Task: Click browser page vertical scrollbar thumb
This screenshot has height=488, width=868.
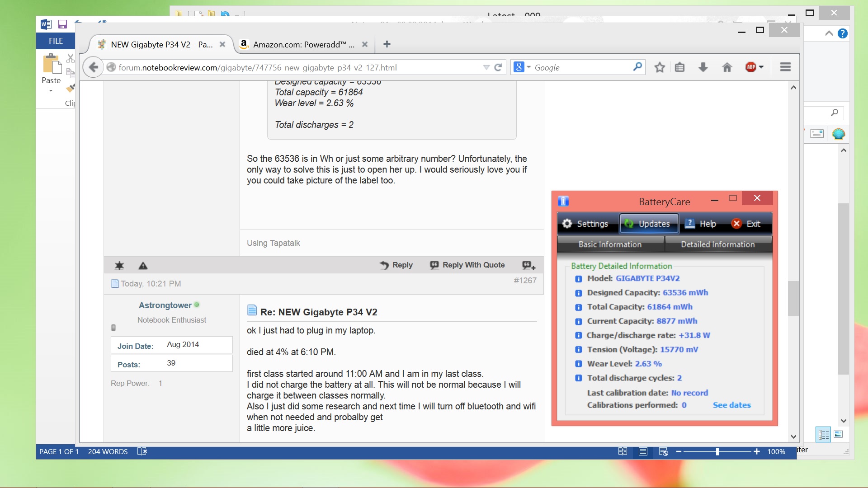Action: [793, 298]
